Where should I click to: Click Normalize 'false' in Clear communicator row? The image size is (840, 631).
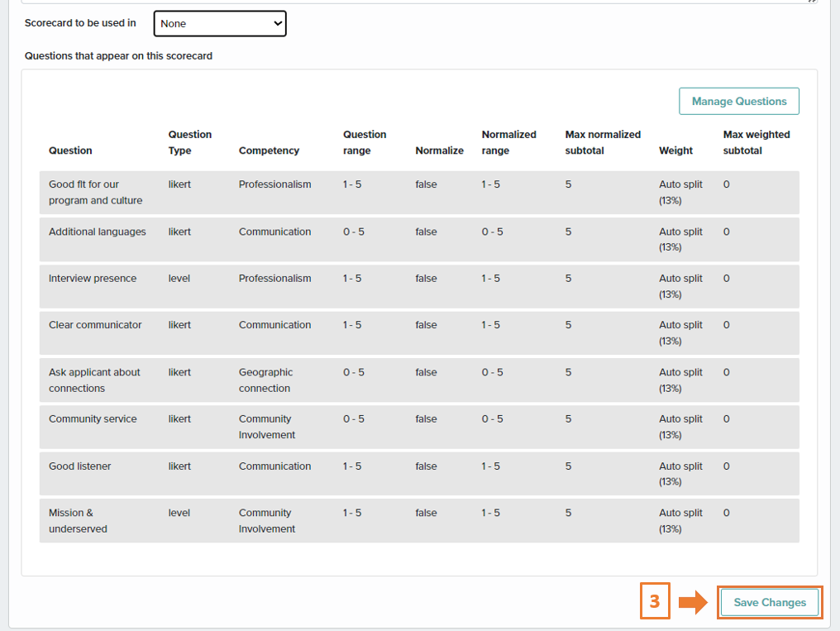[426, 325]
